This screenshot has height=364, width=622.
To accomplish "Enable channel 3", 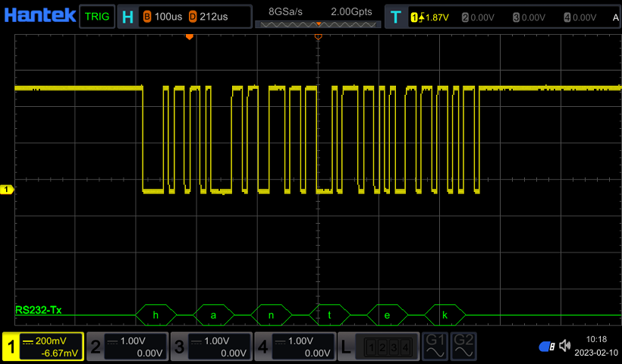I will pos(209,347).
